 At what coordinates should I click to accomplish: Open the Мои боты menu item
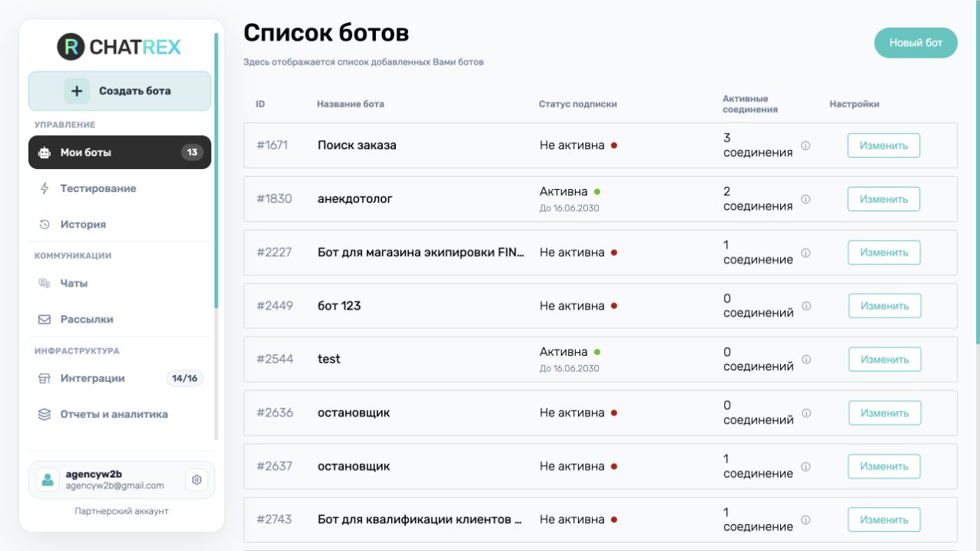(x=120, y=152)
